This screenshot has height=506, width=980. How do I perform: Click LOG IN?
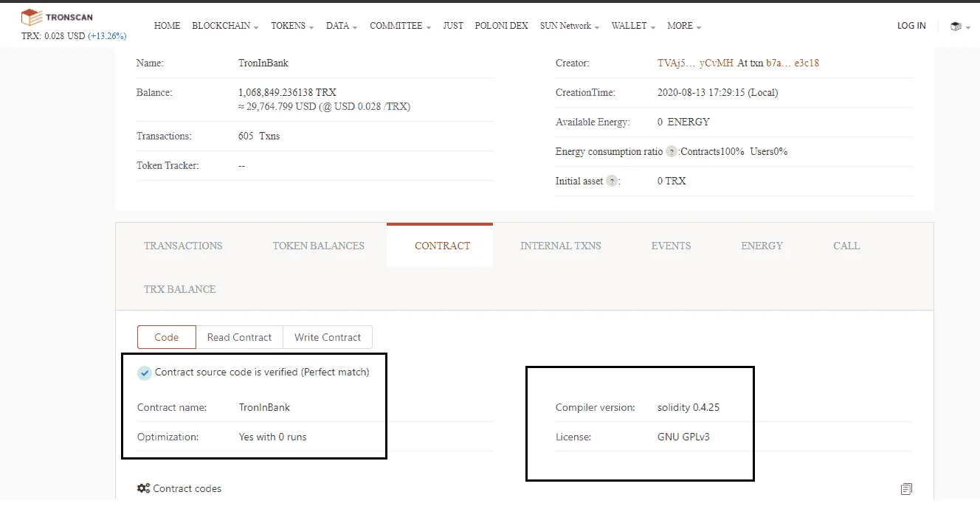click(x=911, y=26)
